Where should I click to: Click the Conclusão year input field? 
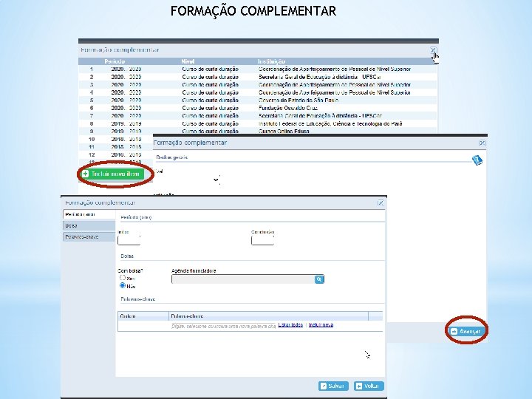(x=262, y=240)
